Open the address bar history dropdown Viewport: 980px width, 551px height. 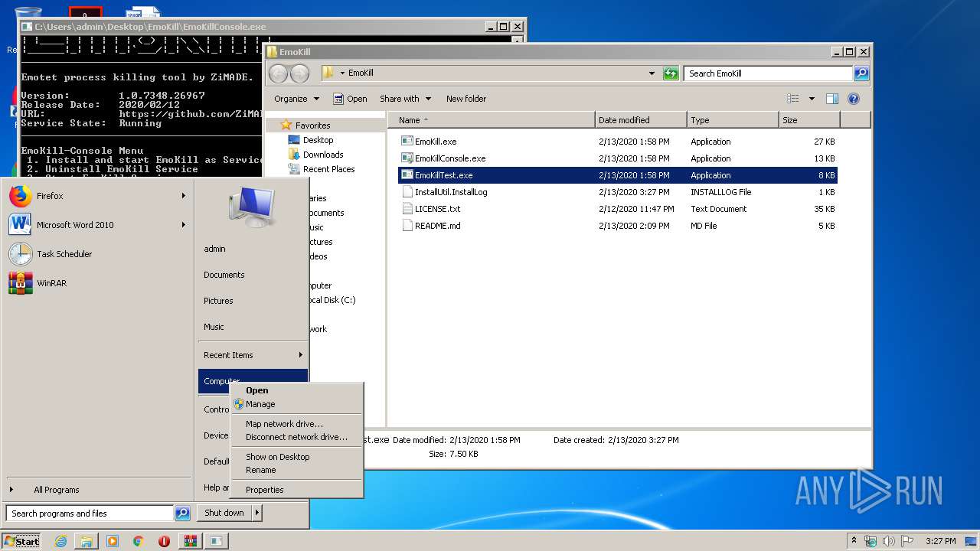click(x=652, y=73)
